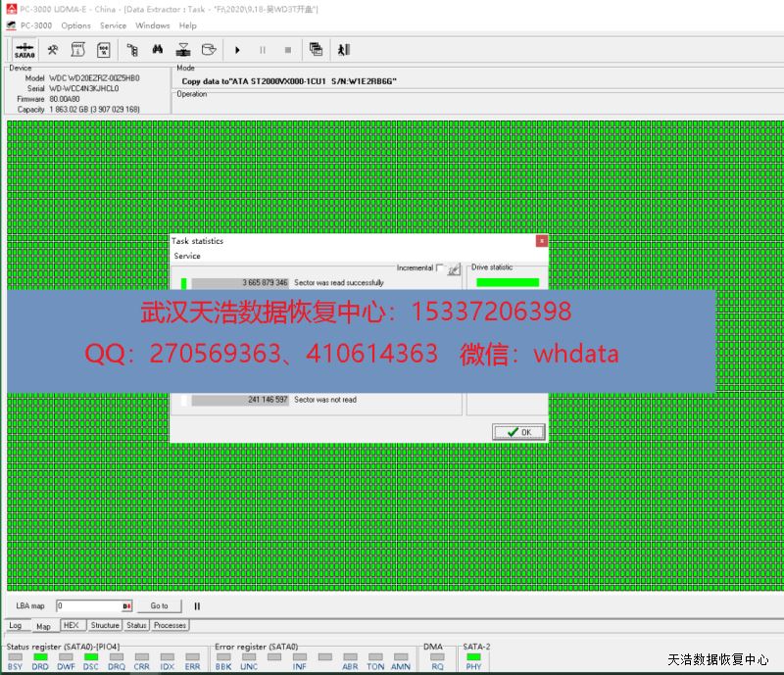Click the Go to button
The height and width of the screenshot is (675, 784).
(x=159, y=606)
